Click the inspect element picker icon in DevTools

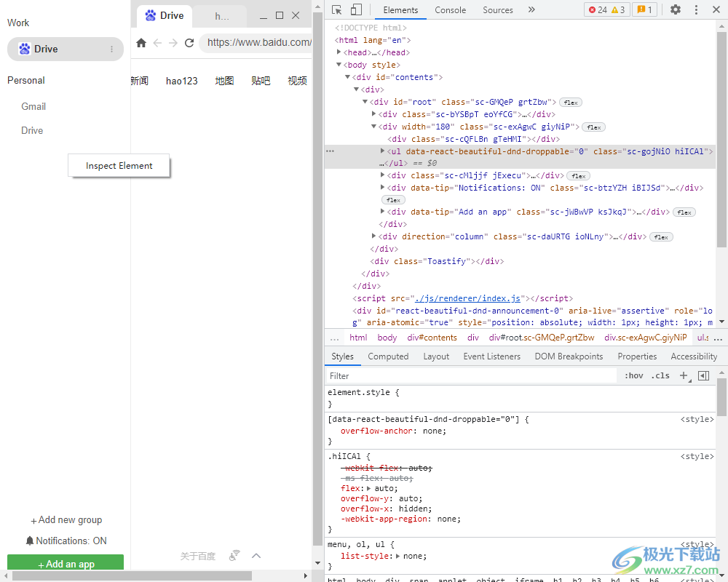pos(336,9)
